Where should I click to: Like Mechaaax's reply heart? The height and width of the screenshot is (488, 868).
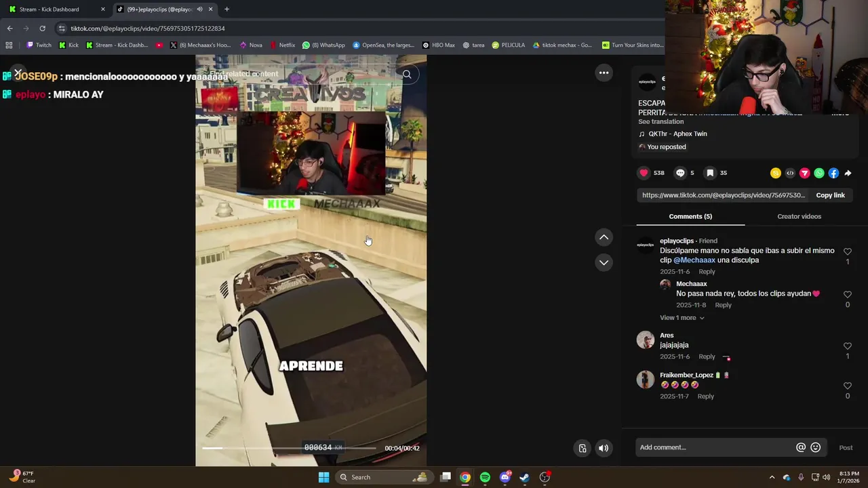tap(848, 295)
